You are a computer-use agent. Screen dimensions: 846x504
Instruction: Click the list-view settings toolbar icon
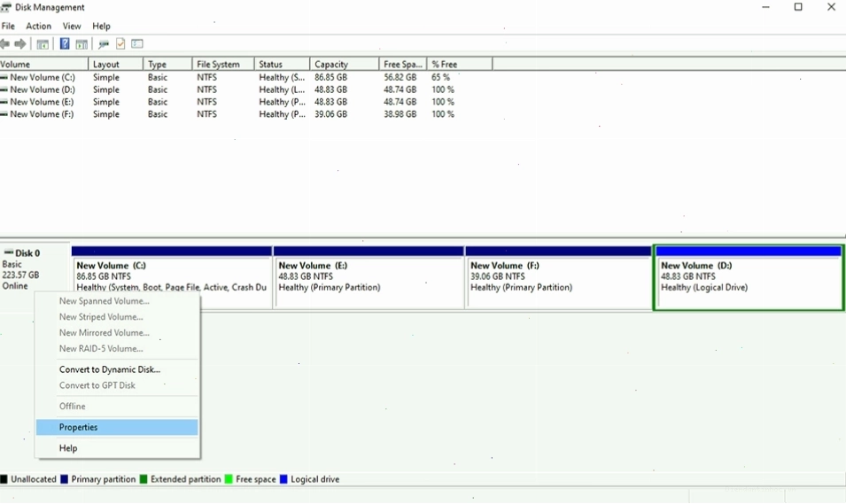tap(137, 43)
